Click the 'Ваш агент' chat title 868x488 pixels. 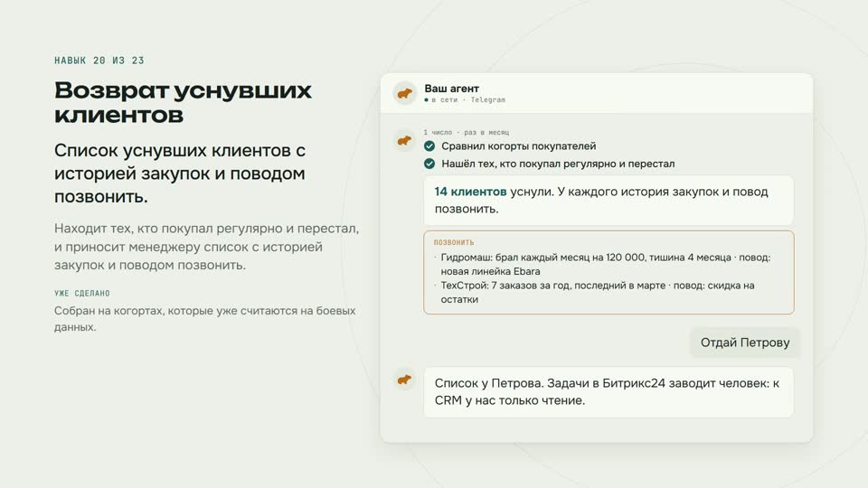point(452,89)
